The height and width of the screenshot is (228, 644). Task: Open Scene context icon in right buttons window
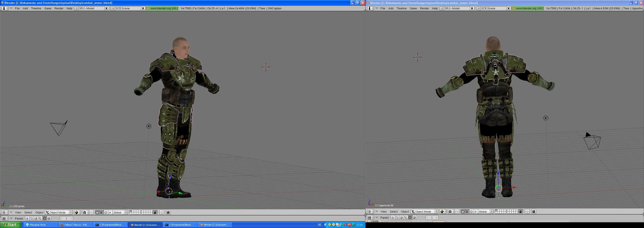point(414,218)
